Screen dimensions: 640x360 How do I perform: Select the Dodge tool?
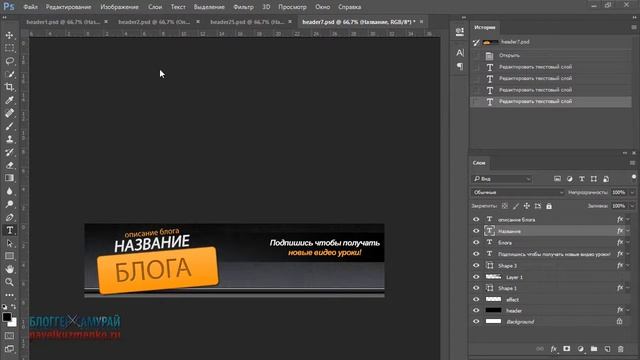click(9, 204)
